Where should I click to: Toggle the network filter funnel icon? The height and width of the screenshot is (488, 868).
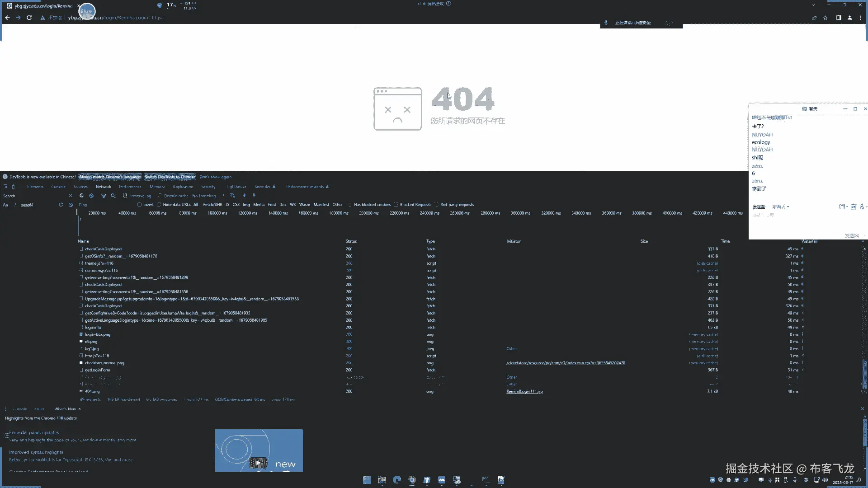pos(104,196)
